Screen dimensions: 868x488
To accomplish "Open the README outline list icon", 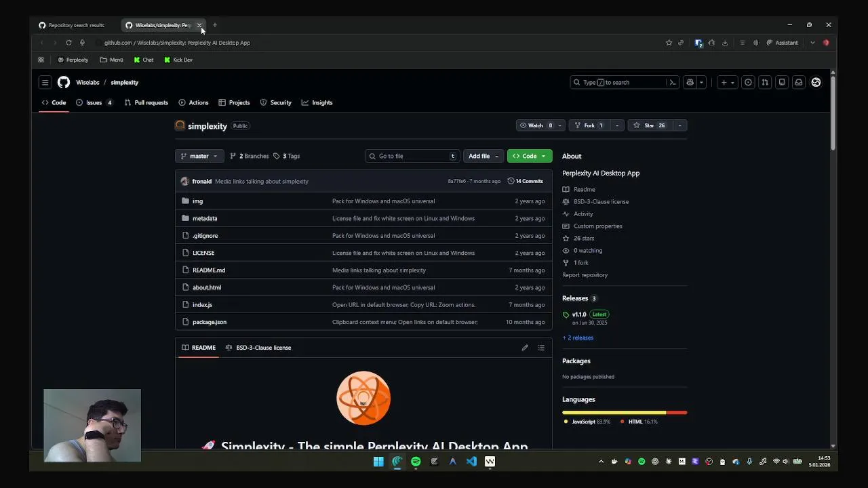I will click(541, 348).
